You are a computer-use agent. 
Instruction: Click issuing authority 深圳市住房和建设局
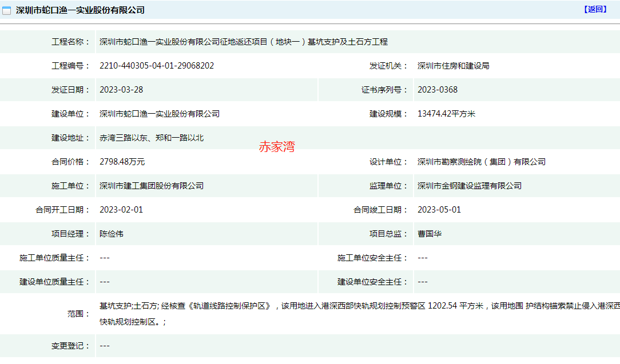click(x=453, y=66)
